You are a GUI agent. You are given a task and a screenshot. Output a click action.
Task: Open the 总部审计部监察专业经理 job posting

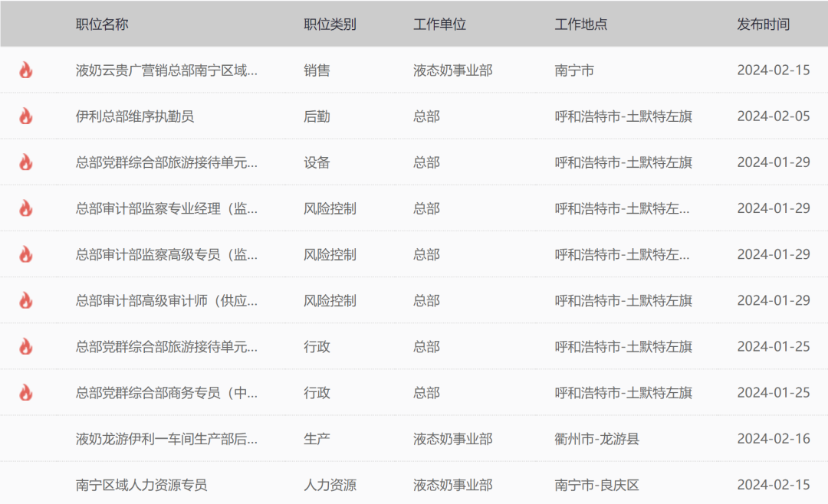tap(166, 208)
